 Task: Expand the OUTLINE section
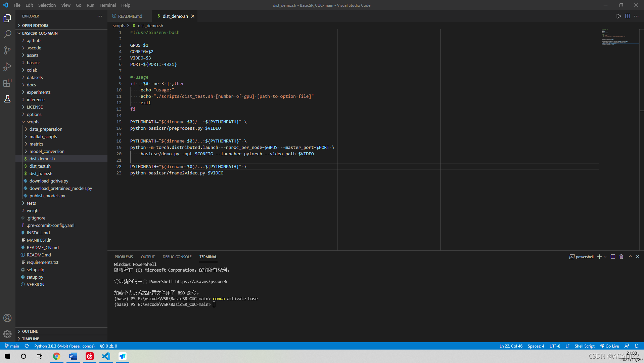pyautogui.click(x=61, y=331)
